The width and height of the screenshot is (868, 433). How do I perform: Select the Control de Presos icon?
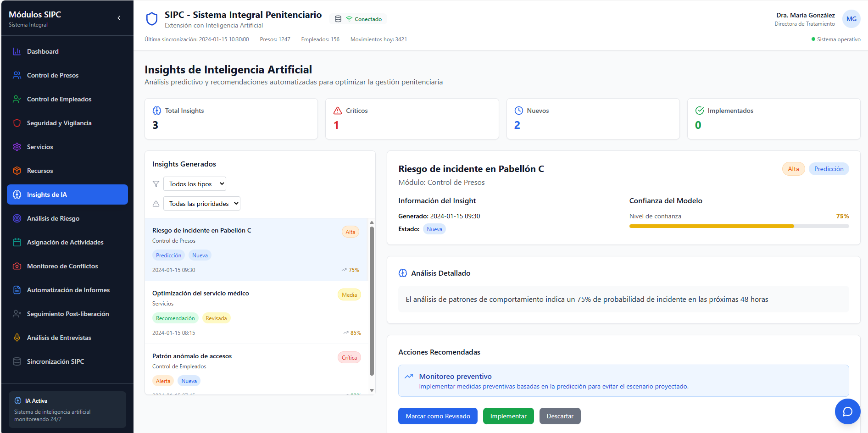(17, 75)
